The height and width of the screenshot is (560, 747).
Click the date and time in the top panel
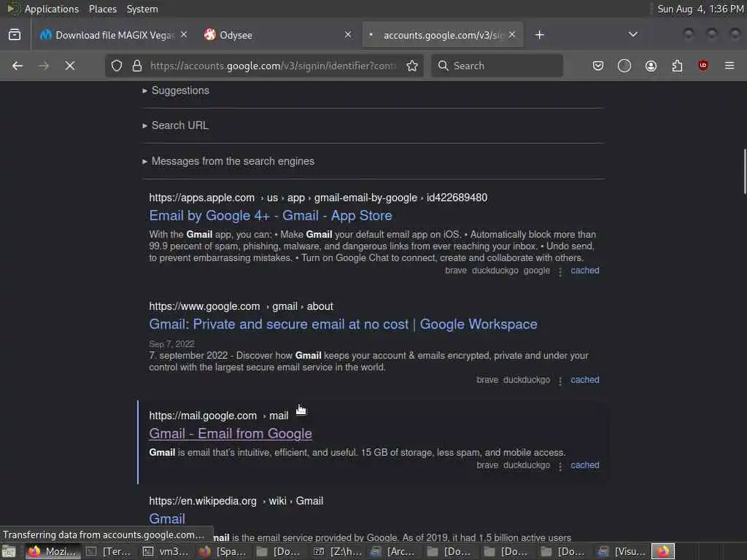pos(700,9)
